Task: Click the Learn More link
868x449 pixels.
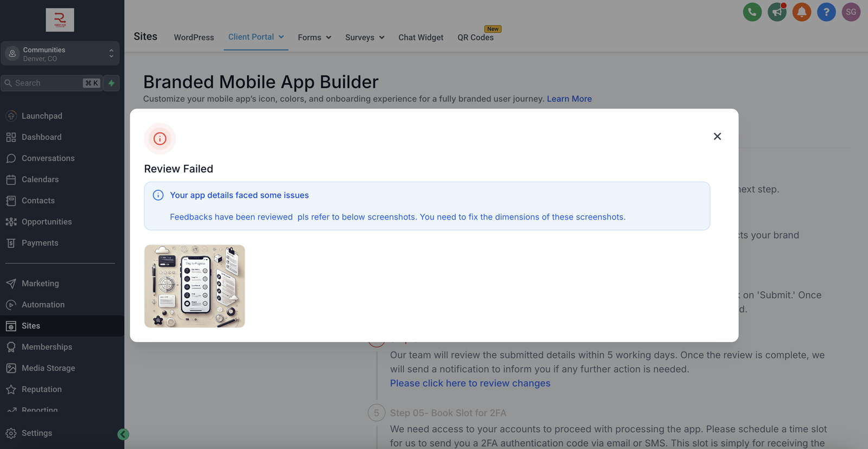Action: 569,99
